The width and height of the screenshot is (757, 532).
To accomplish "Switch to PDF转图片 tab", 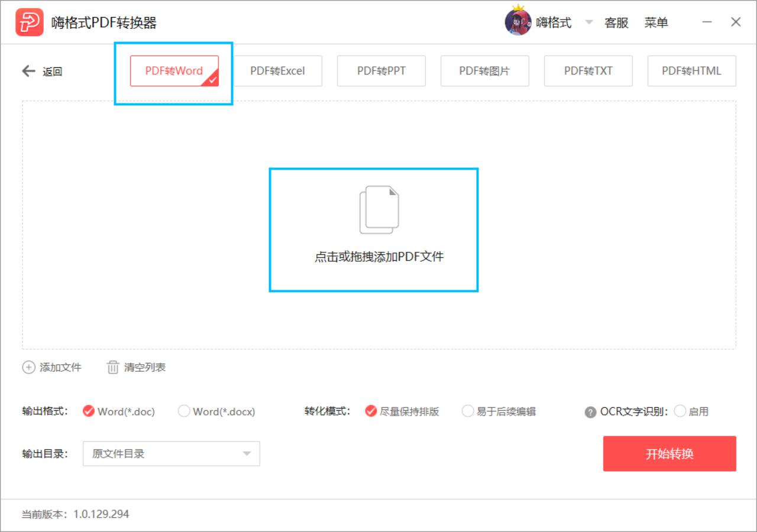I will coord(485,71).
